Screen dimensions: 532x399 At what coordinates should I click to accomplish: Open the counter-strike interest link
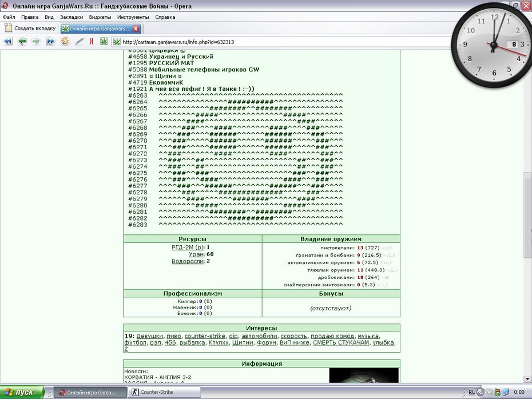(205, 336)
